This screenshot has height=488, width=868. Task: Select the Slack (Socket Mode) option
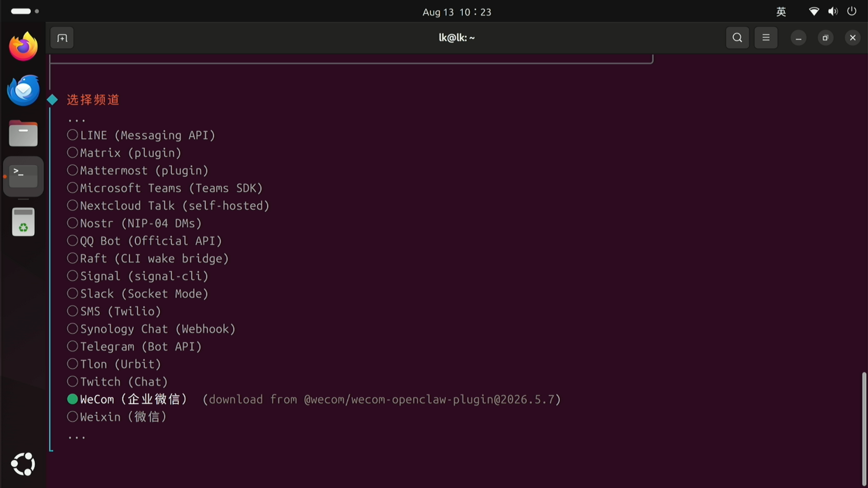click(137, 294)
